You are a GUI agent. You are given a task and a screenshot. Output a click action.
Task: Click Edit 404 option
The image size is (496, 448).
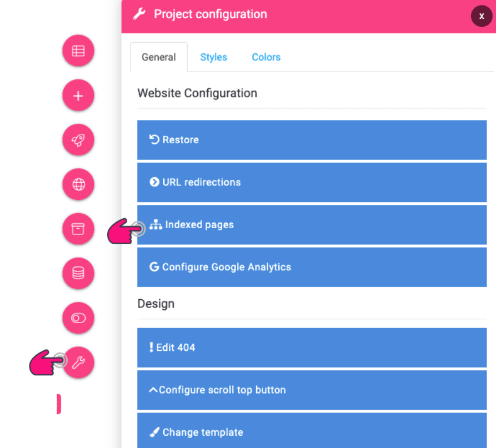312,348
